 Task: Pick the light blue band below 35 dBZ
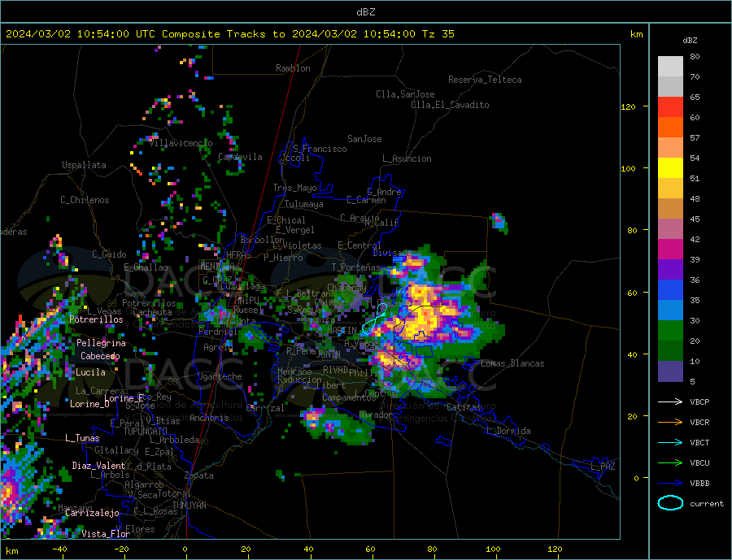(x=670, y=310)
